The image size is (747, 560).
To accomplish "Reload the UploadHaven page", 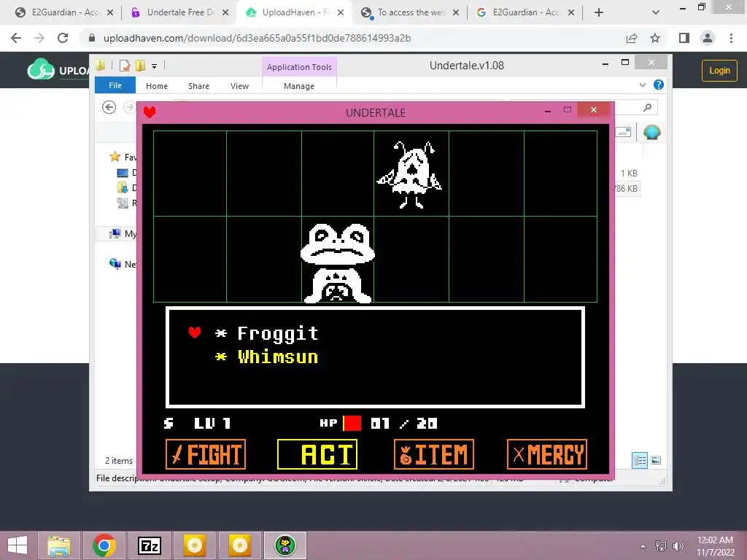I will 63,38.
